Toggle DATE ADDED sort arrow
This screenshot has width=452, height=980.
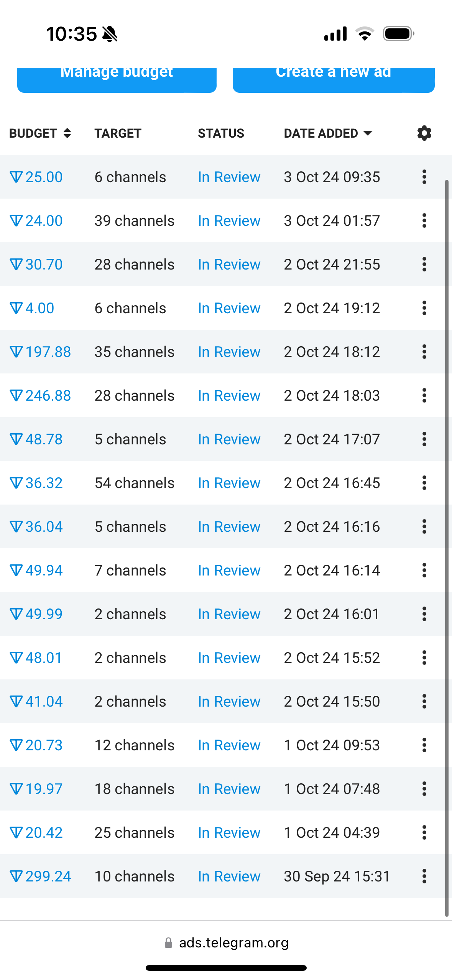pos(368,133)
